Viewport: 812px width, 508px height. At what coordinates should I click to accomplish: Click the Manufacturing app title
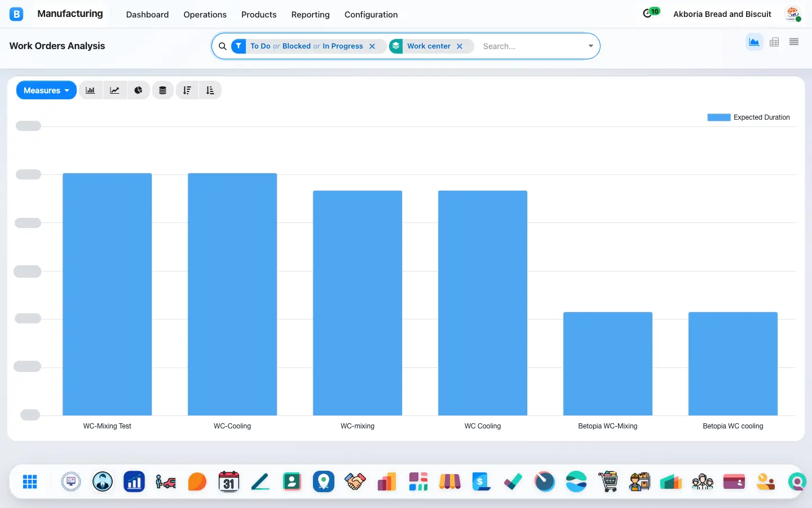point(70,14)
